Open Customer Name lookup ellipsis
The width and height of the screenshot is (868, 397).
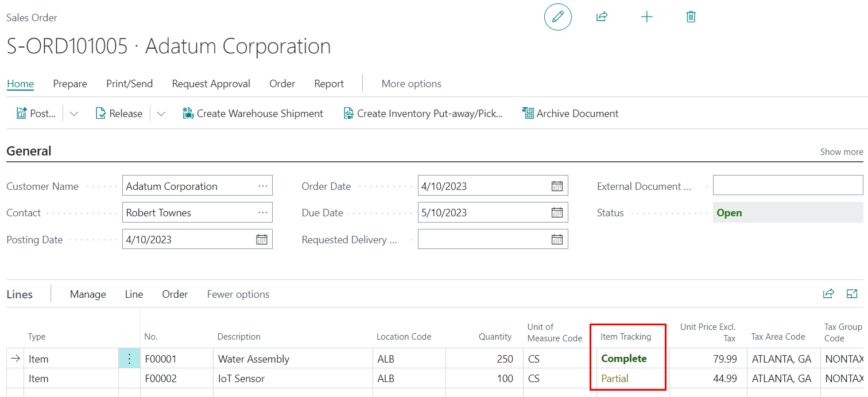(263, 186)
